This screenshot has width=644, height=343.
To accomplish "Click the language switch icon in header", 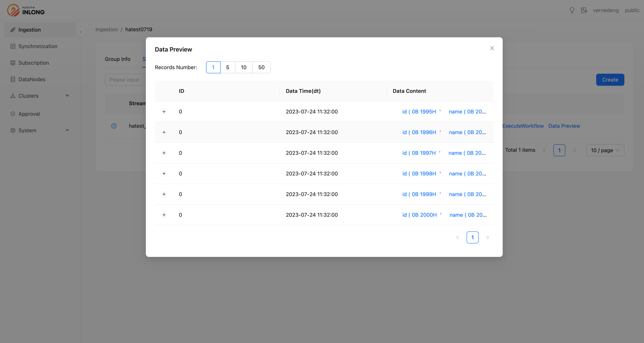I will point(584,10).
